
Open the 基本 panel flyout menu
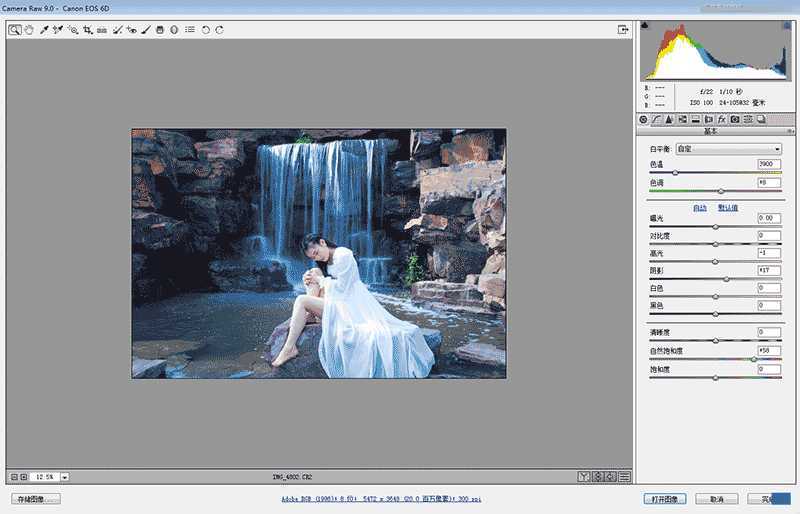click(790, 131)
